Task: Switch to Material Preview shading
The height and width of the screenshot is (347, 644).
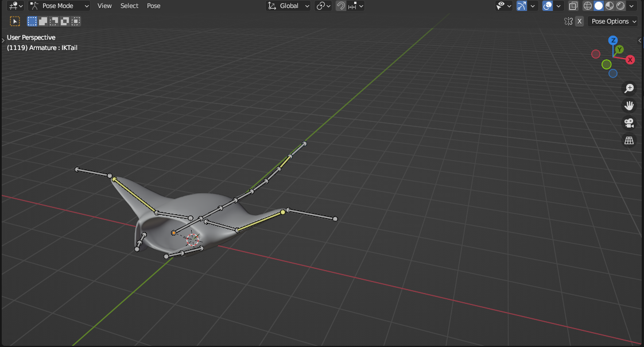Action: (x=610, y=6)
